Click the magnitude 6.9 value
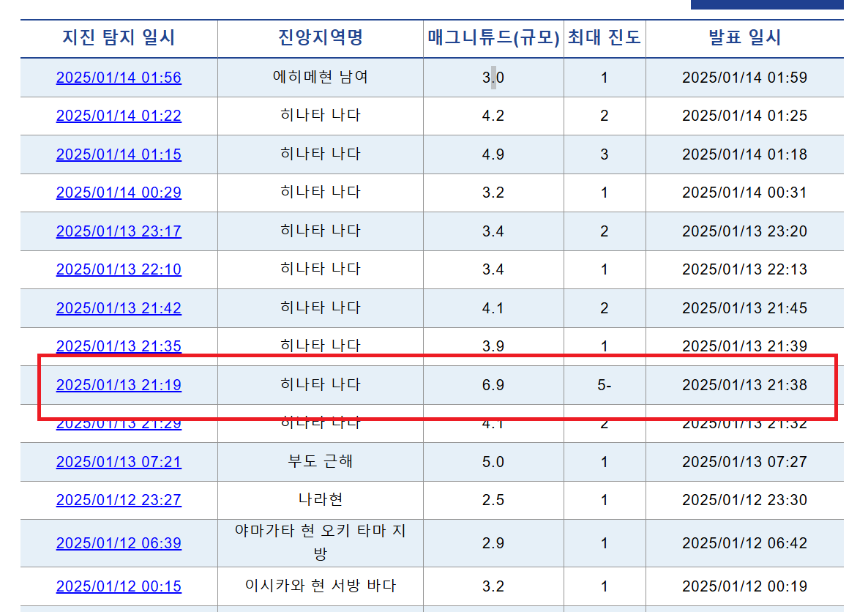This screenshot has height=612, width=868. click(x=493, y=385)
